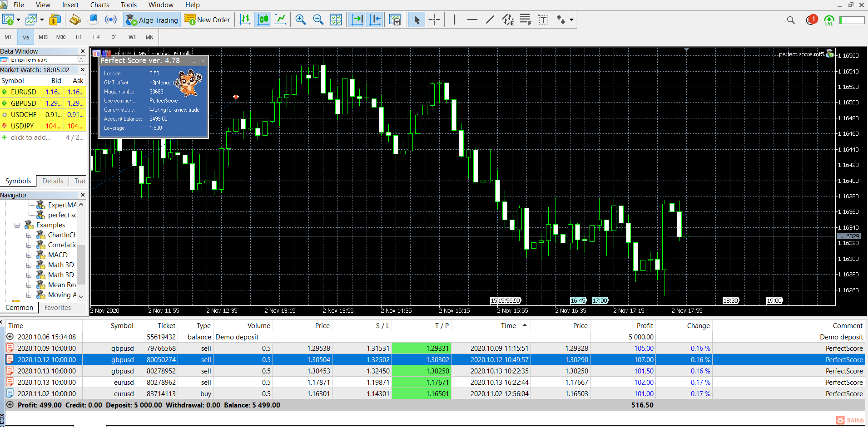
Task: Open the arrow objects dropdown
Action: pos(571,20)
